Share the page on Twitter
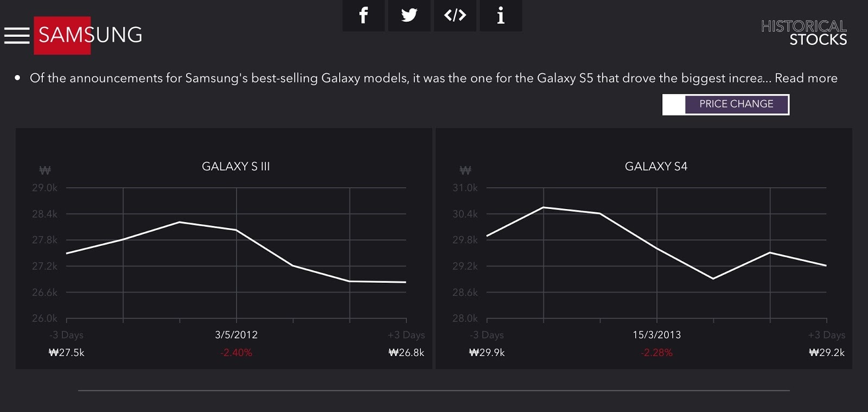This screenshot has height=412, width=868. [409, 15]
